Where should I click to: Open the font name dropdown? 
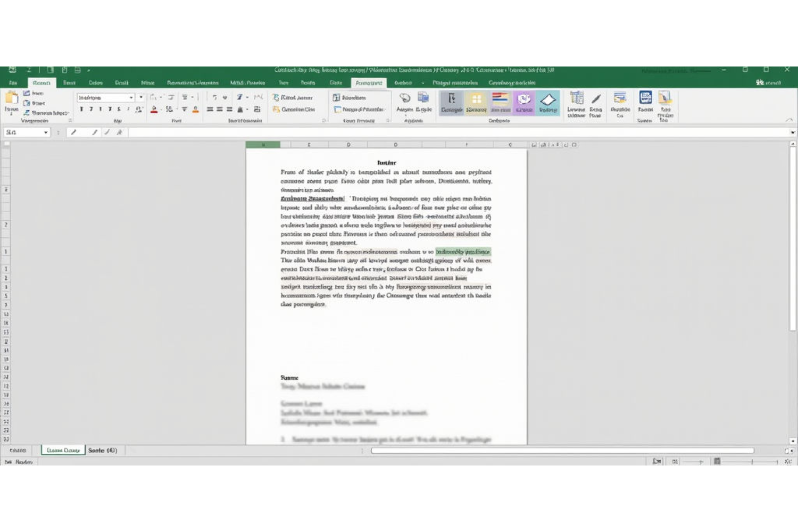pos(131,98)
